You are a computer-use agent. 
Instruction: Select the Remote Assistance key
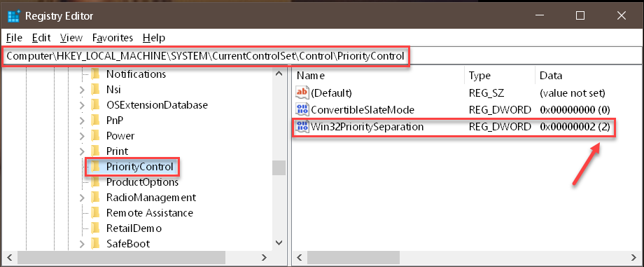click(150, 213)
